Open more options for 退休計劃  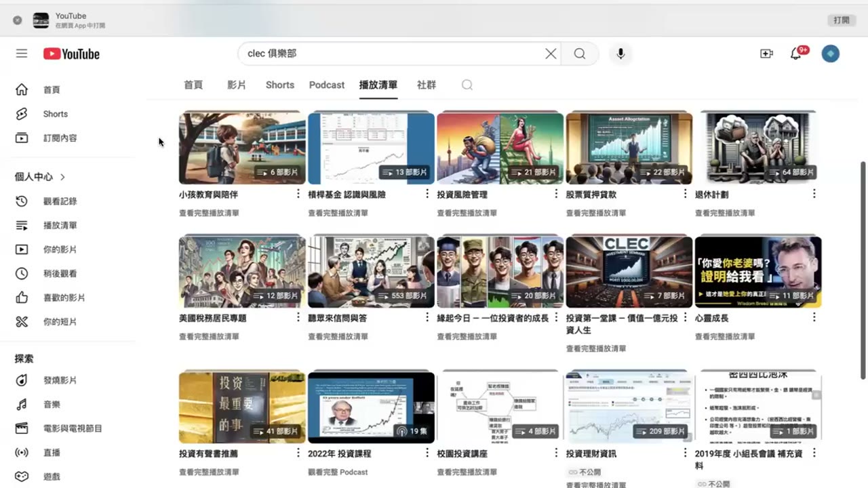tap(814, 194)
